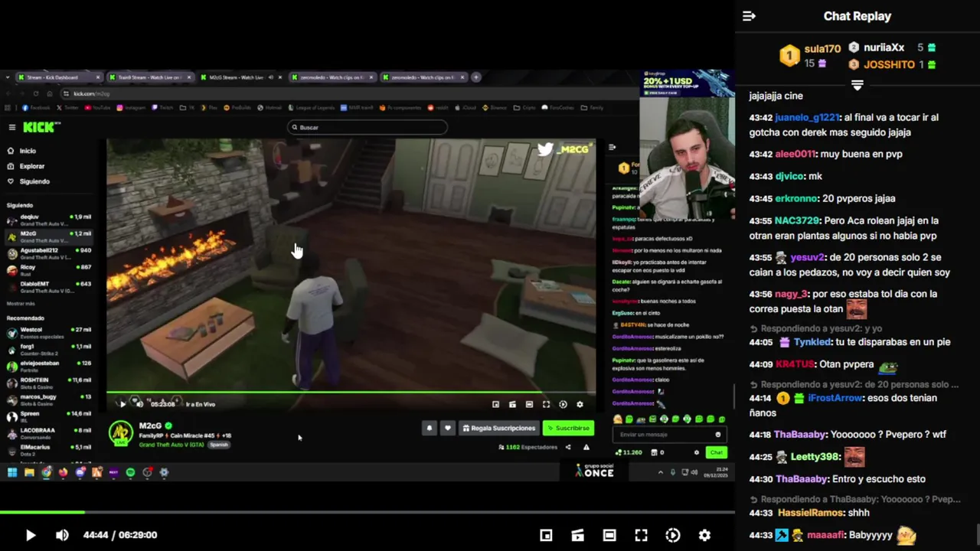
Task: Open Ricoy channel in sidebar
Action: (x=50, y=270)
